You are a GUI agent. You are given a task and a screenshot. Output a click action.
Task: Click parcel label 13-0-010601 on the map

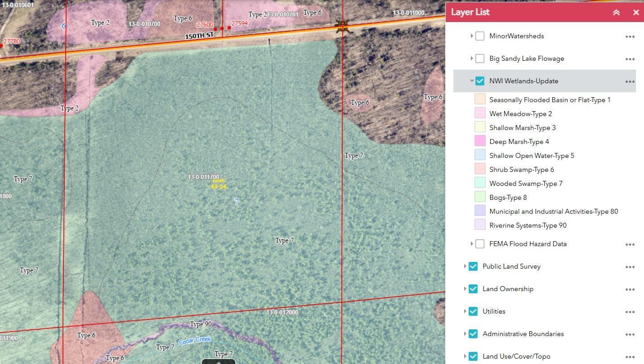pyautogui.click(x=17, y=5)
